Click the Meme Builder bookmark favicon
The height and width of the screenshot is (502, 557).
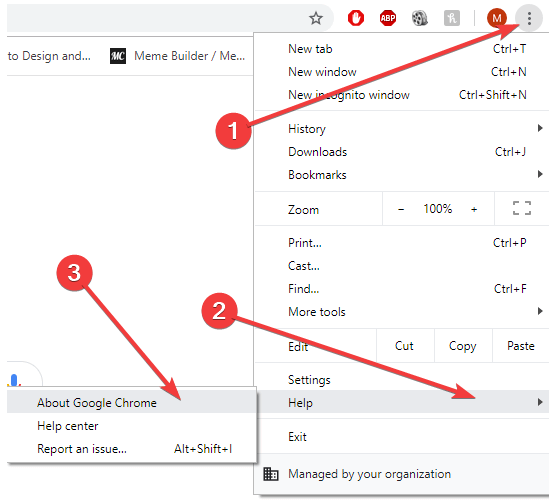tap(118, 56)
